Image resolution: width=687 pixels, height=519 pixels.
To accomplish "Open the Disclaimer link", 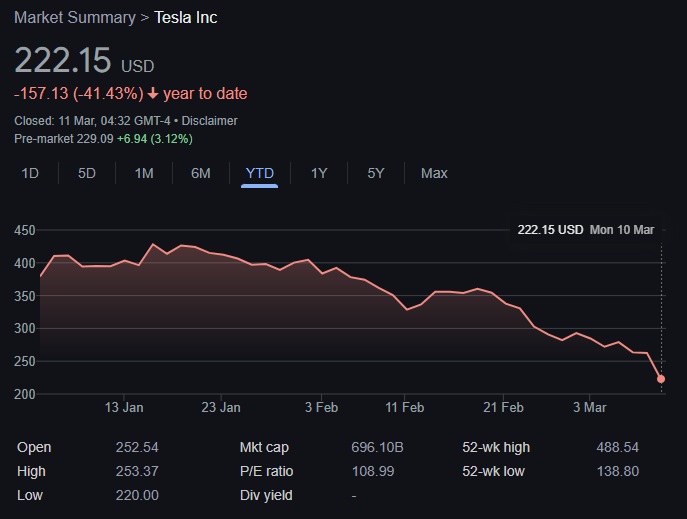I will pos(209,121).
